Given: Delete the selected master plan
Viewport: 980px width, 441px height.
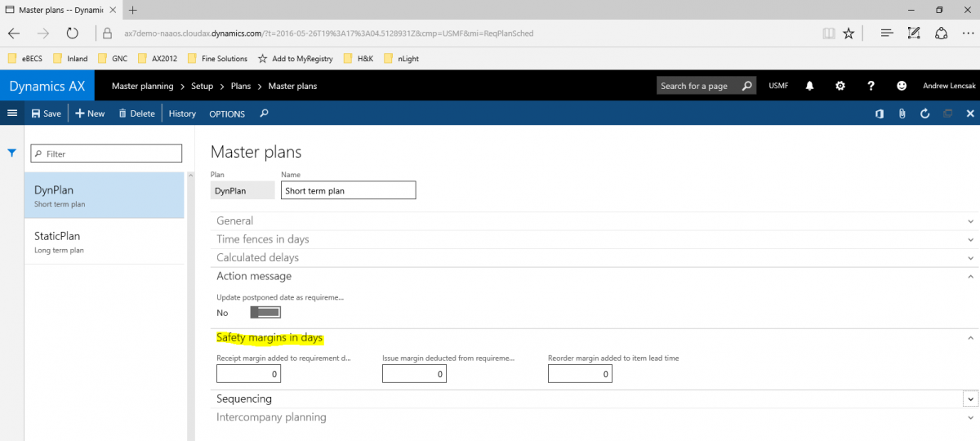Looking at the screenshot, I should (x=136, y=114).
